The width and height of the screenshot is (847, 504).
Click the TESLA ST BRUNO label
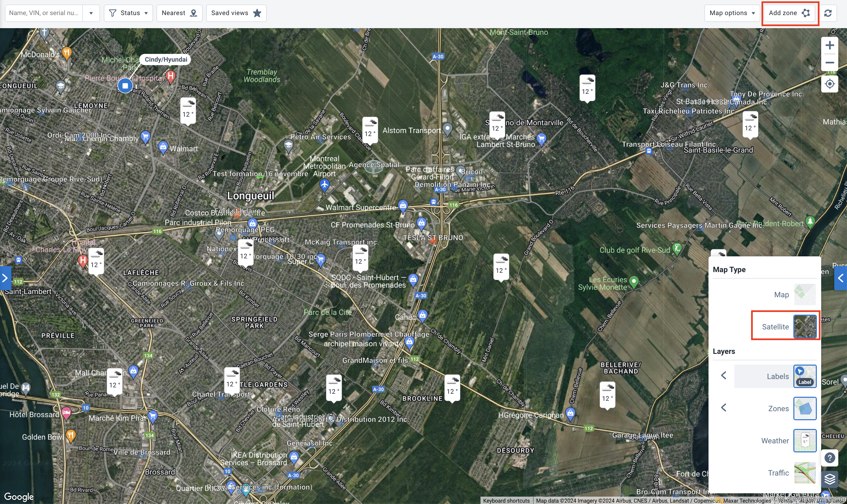(x=433, y=238)
